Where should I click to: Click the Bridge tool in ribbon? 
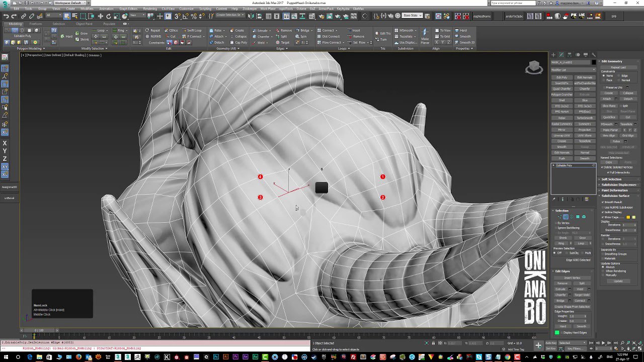tap(302, 30)
